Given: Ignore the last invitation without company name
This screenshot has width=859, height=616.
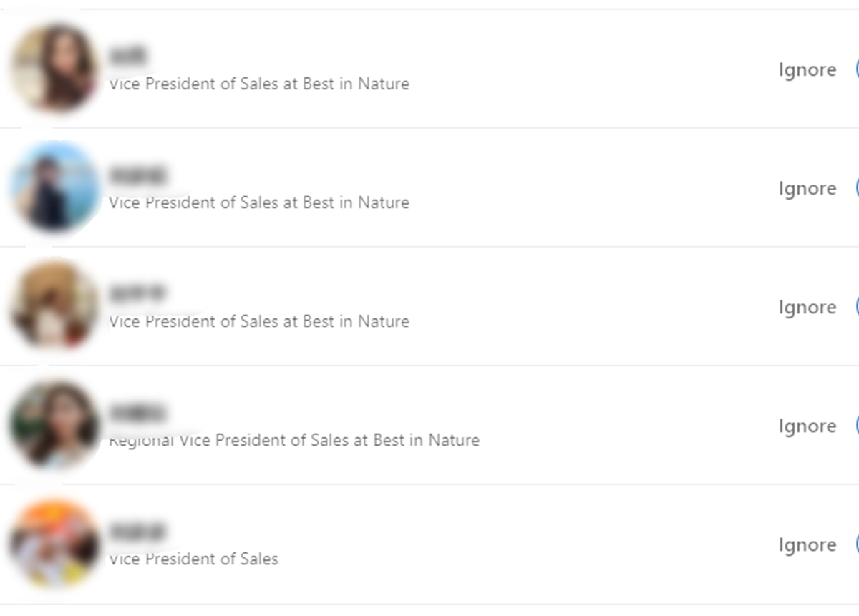Looking at the screenshot, I should click(x=807, y=545).
